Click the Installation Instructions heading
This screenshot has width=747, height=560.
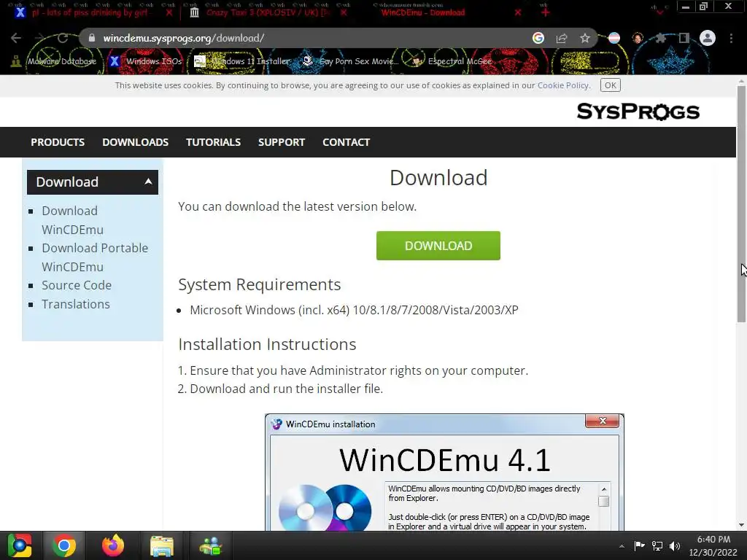coord(267,344)
